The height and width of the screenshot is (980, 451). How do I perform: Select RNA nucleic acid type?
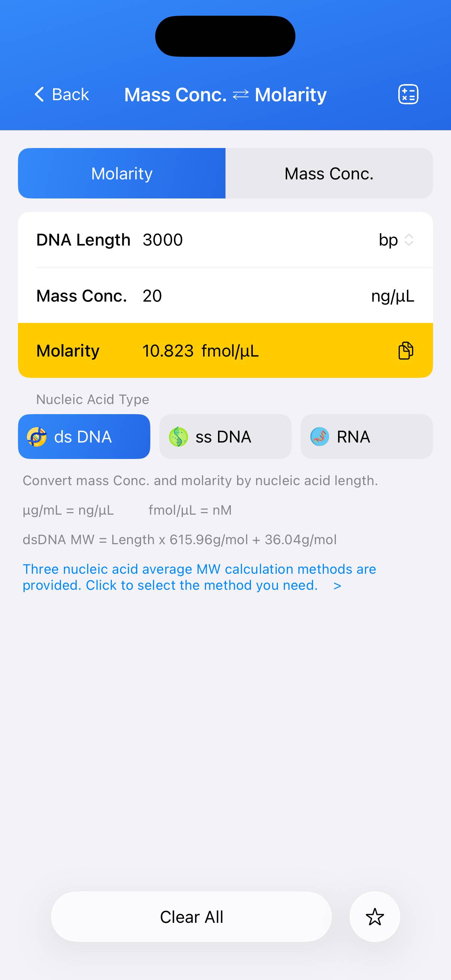point(366,437)
